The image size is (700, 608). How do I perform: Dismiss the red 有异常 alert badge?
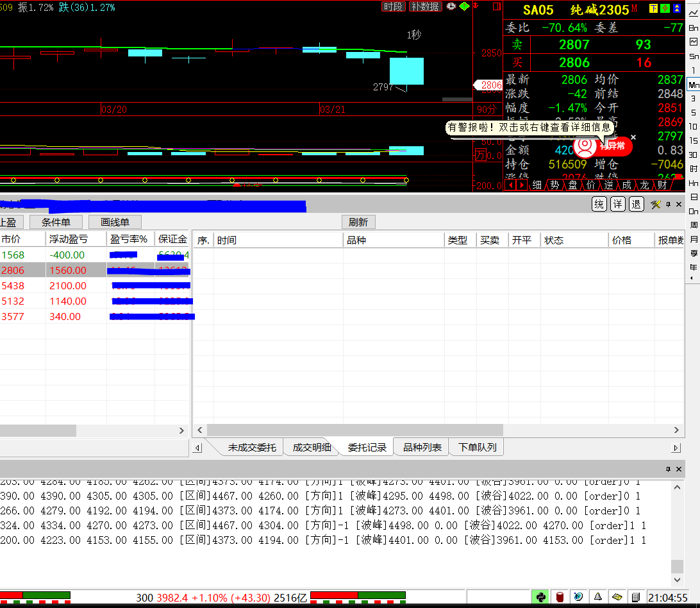click(x=633, y=137)
